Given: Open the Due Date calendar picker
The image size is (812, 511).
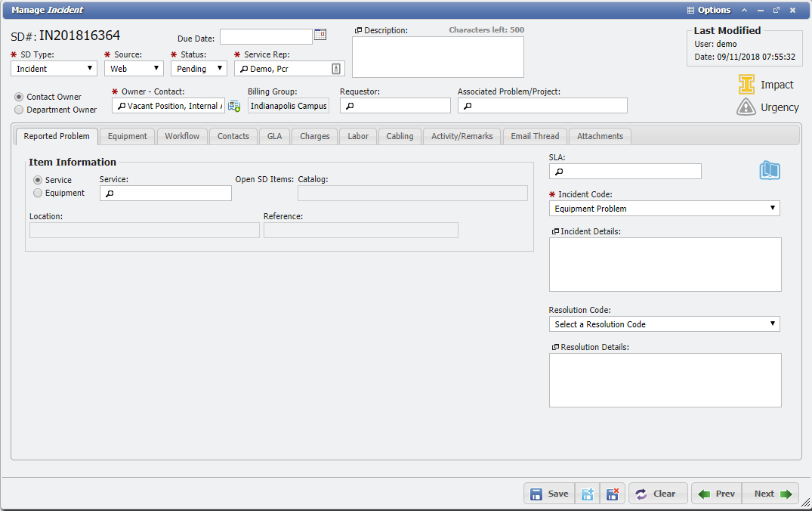Looking at the screenshot, I should (x=320, y=34).
